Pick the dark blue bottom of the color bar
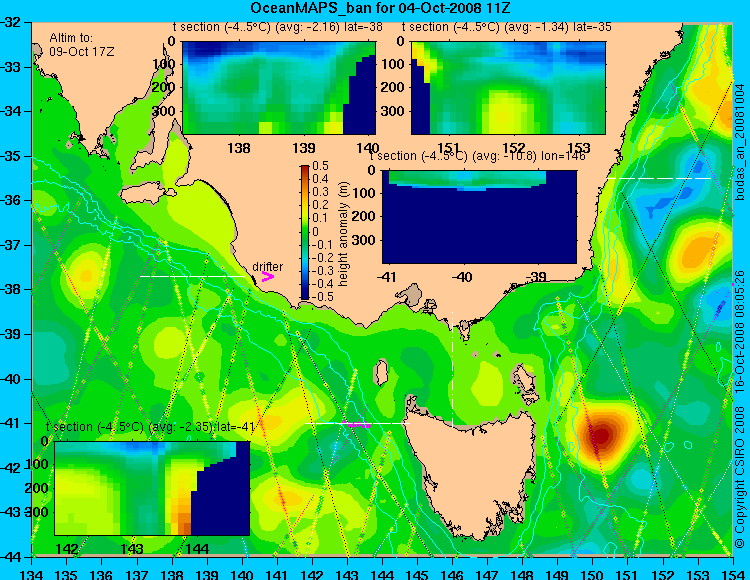 pos(305,295)
